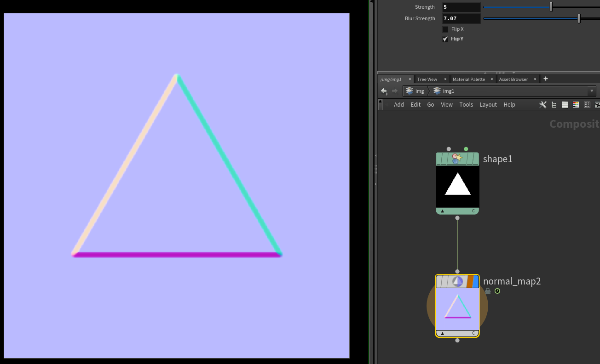Image resolution: width=600 pixels, height=364 pixels.
Task: Click the tree hierarchy icon in network toolbar
Action: (554, 105)
